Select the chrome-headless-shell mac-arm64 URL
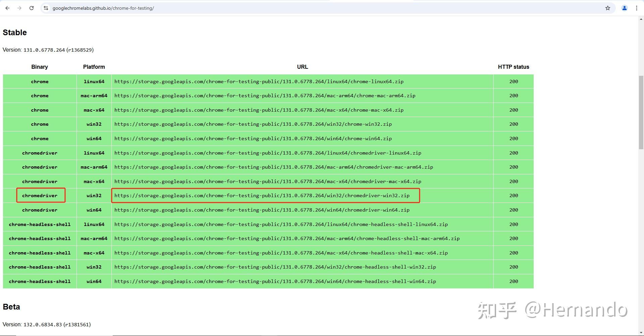Image resolution: width=644 pixels, height=336 pixels. (x=287, y=238)
